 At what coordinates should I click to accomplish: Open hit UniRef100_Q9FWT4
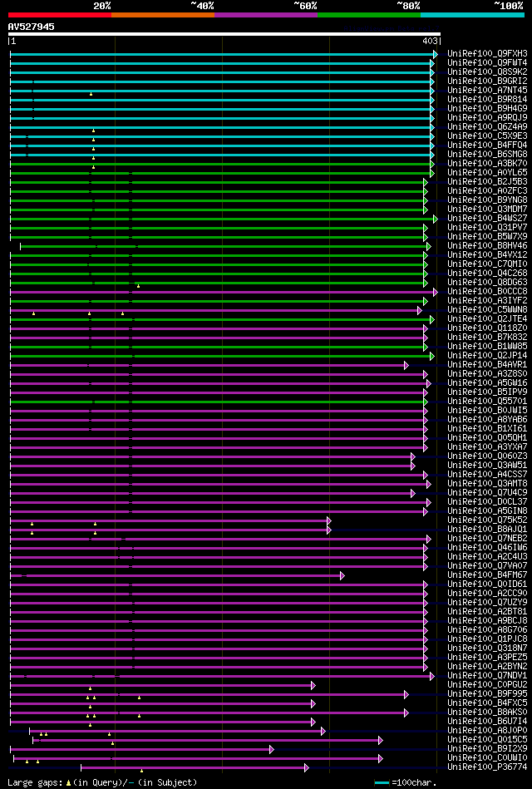[x=487, y=63]
